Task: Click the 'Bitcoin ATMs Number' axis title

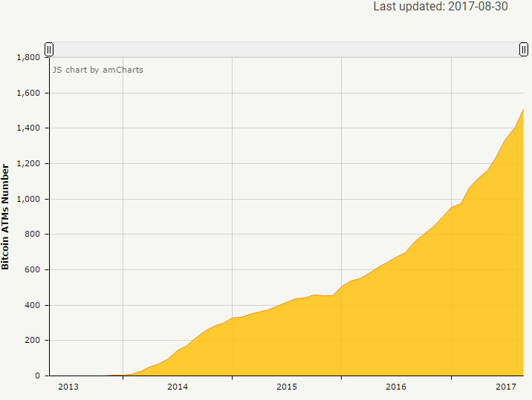Action: pyautogui.click(x=5, y=217)
